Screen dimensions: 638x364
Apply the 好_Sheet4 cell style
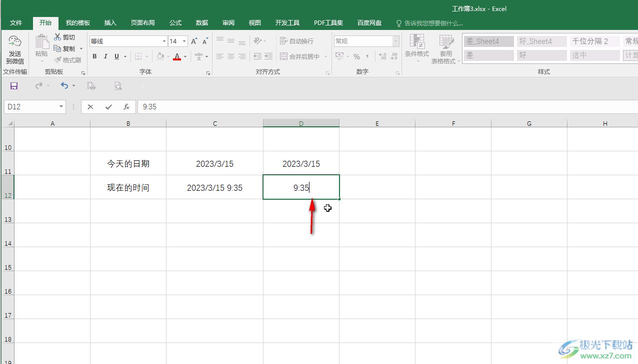[542, 41]
